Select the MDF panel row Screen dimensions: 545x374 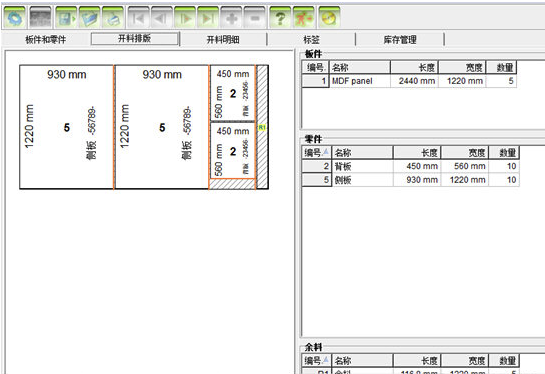pyautogui.click(x=409, y=81)
